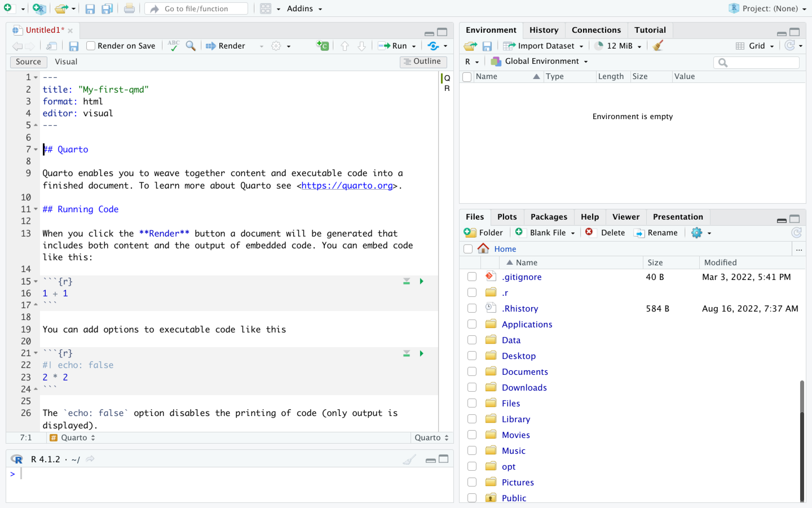This screenshot has height=508, width=812.
Task: Check the Desktop folder checkbox
Action: click(472, 356)
